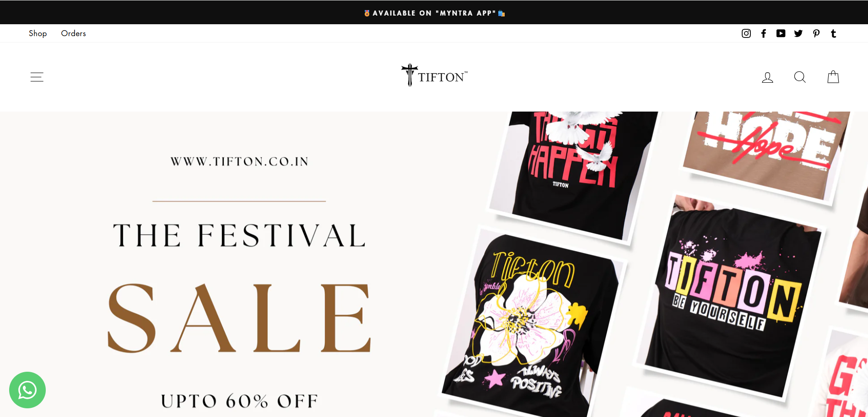This screenshot has height=417, width=868.
Task: Click the Festival Sale banner heading
Action: 239,235
